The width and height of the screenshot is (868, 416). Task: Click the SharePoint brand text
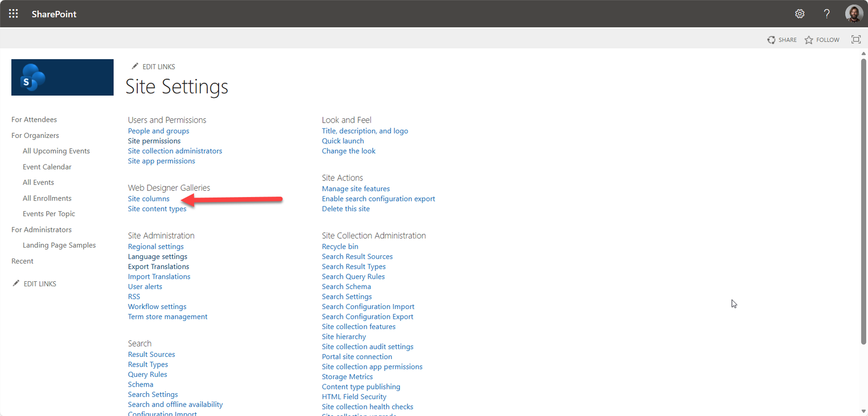point(54,14)
